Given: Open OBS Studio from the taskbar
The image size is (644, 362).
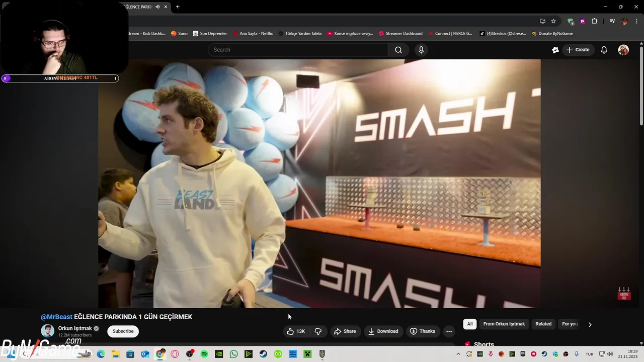Looking at the screenshot, I should pos(189,354).
